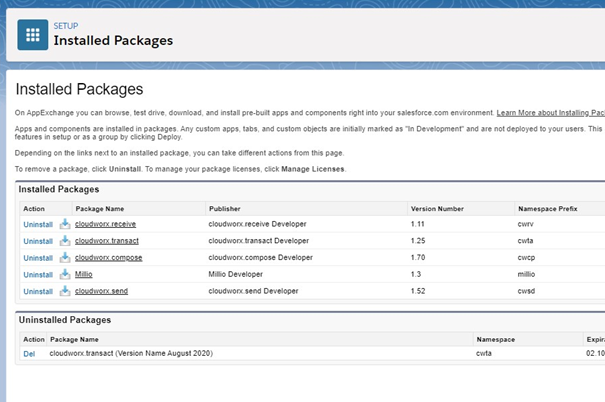Click download icon for cloudworx.receive package

click(x=65, y=224)
